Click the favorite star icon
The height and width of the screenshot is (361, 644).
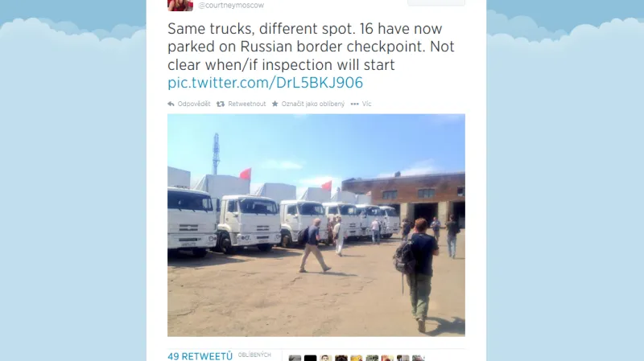[x=275, y=104]
